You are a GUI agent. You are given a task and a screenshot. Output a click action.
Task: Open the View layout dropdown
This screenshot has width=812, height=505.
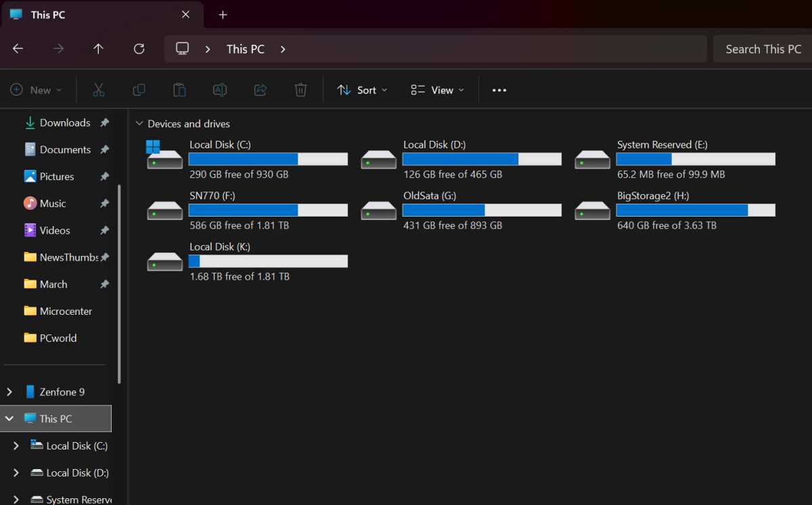tap(436, 89)
